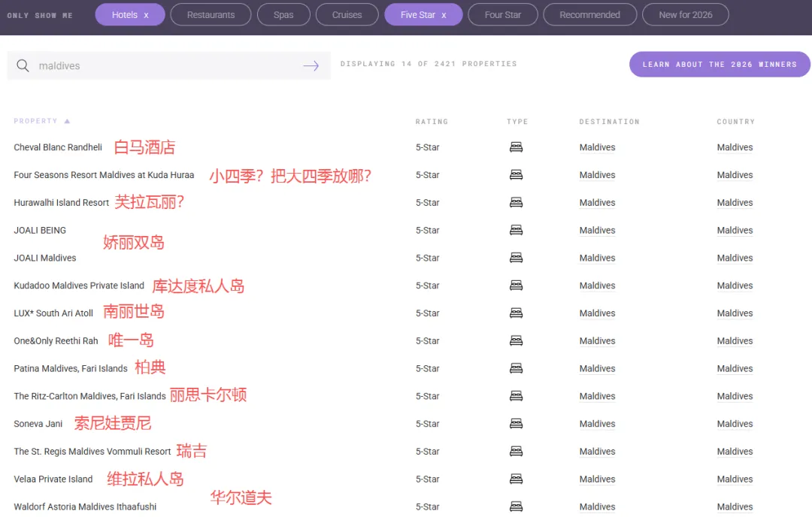Click the bed icon for Waldorf Astoria Maldives

(x=516, y=506)
